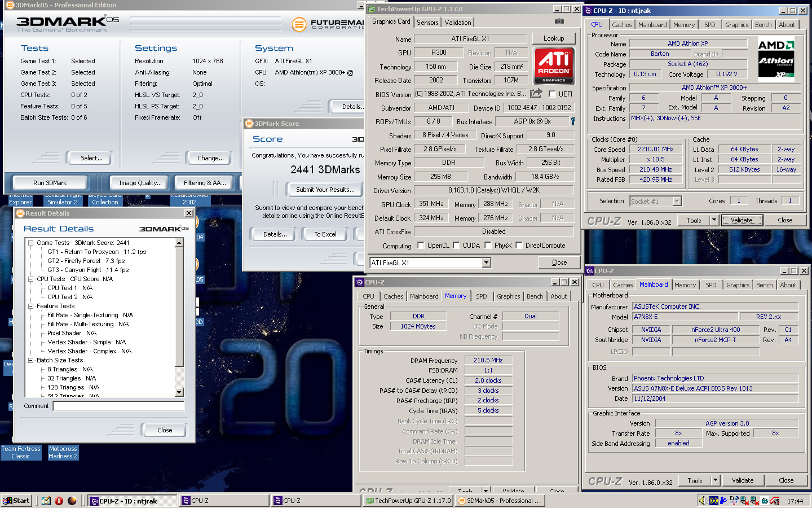Click the Filtering & AA button

(204, 183)
